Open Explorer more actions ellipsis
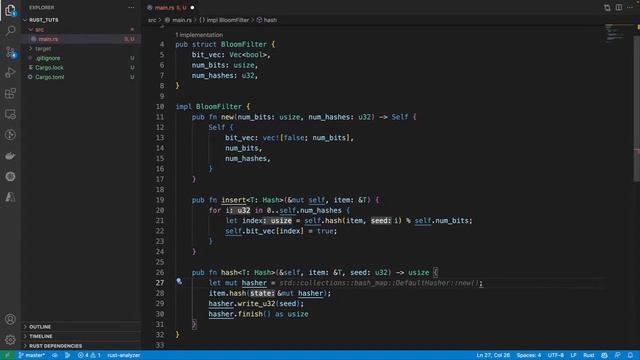The width and height of the screenshot is (640, 360). [x=131, y=7]
